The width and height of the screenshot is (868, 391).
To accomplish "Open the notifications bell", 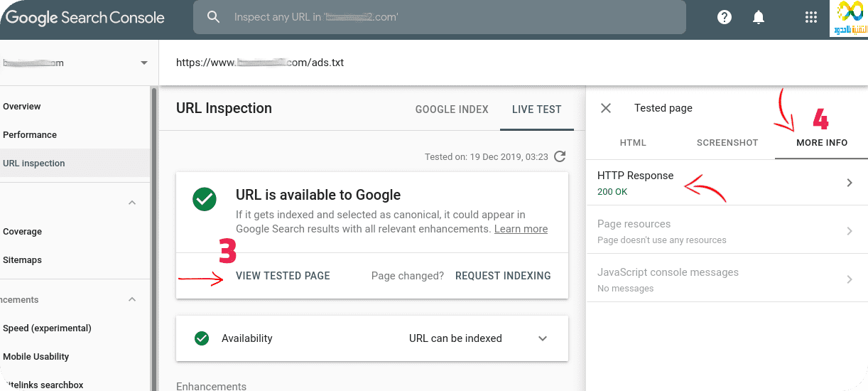I will tap(758, 17).
